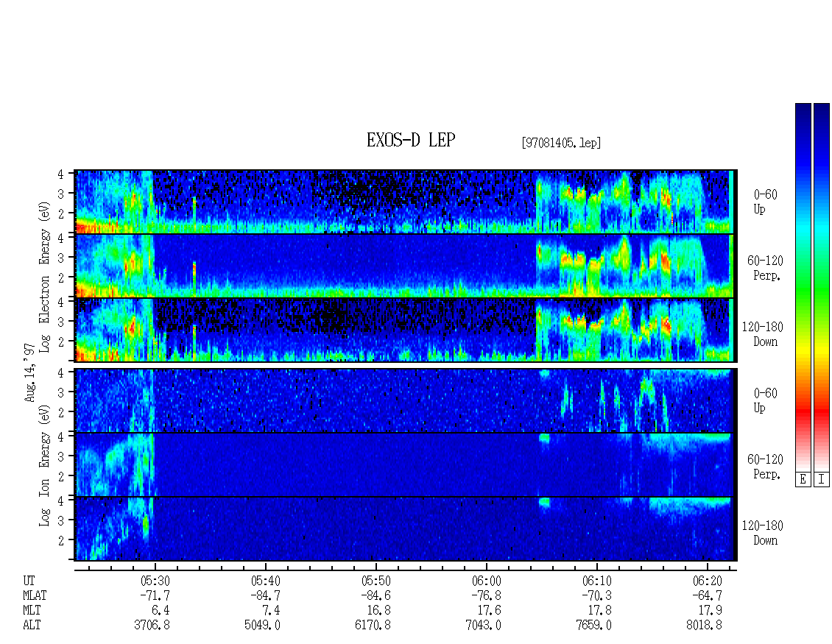
Task: Click the MLT value 7.4
Action: click(x=271, y=611)
